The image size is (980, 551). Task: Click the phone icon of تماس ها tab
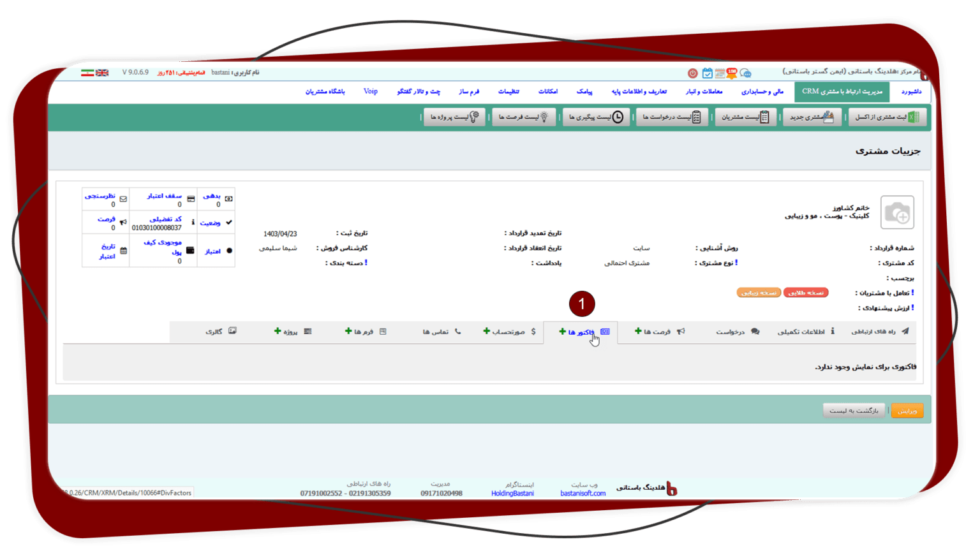[457, 331]
